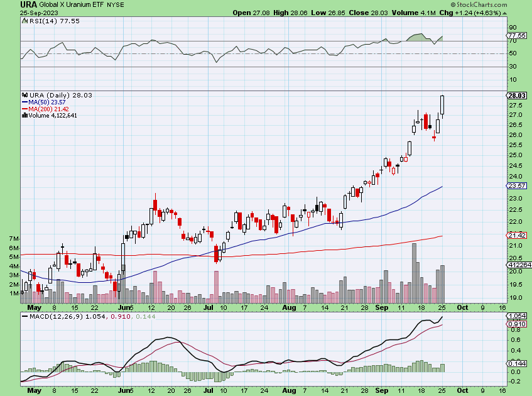Select the red 0.910 signal value in MACD legend

pos(121,317)
